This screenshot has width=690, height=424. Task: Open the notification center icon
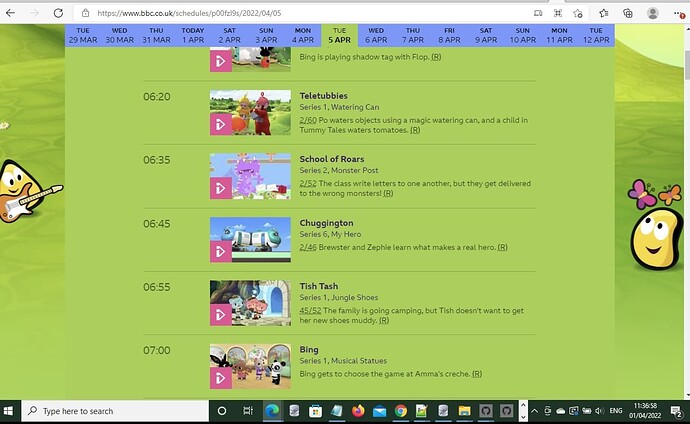675,411
